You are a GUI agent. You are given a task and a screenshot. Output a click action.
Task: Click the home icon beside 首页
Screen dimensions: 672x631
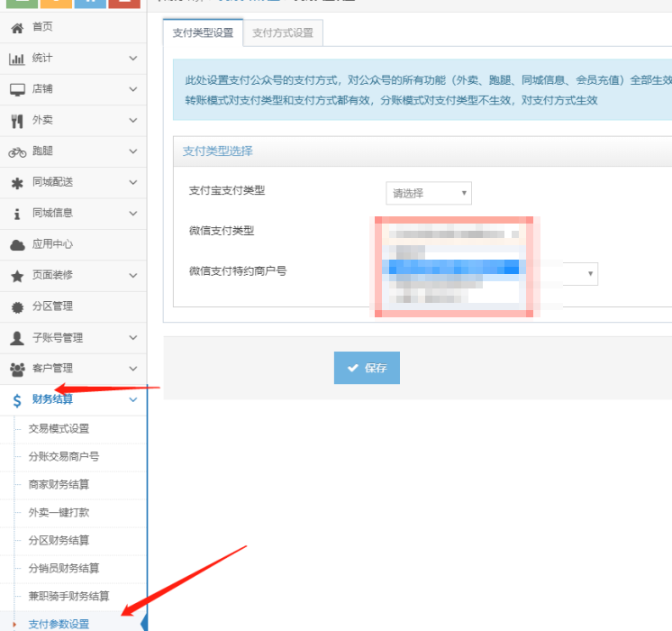16,27
